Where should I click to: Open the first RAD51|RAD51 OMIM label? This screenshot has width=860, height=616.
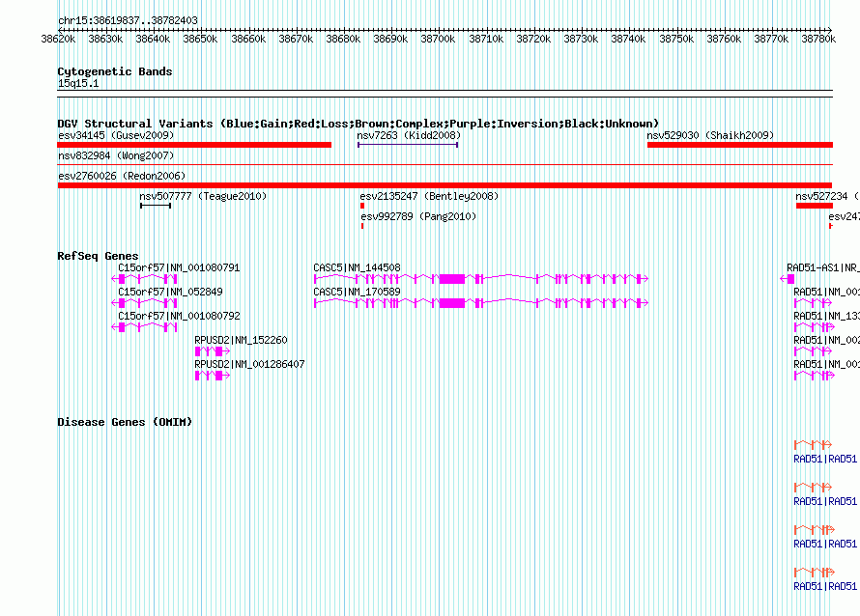coord(825,460)
